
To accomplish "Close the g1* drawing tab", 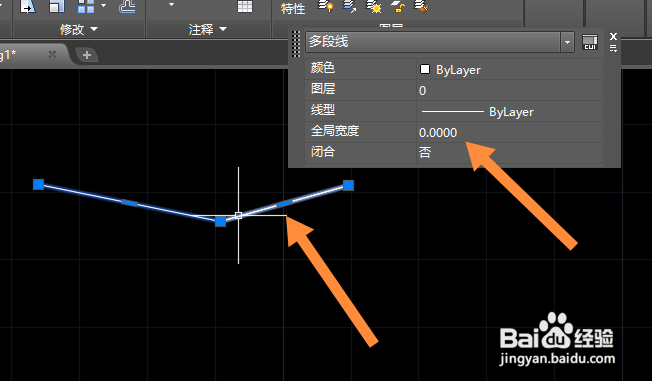I will click(52, 54).
